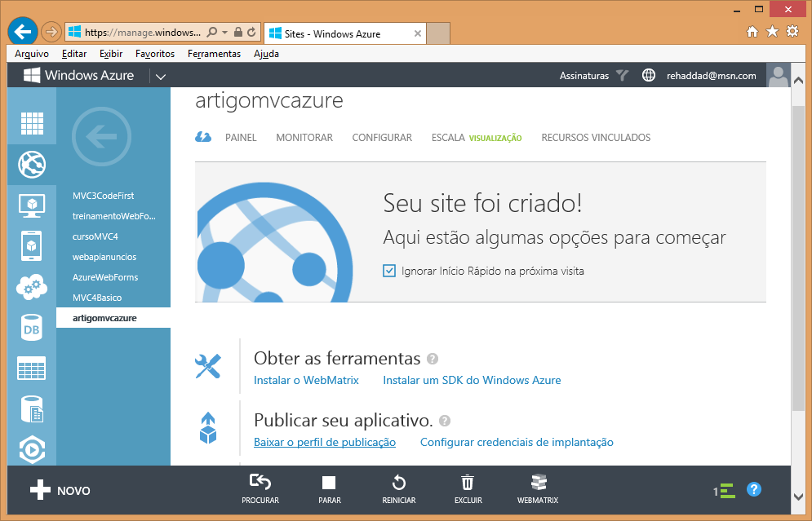Click the vertical scrollbar down arrow

tap(798, 497)
